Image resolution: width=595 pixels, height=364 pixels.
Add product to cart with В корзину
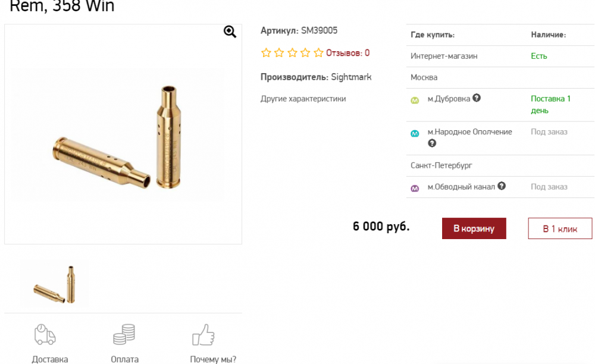tap(474, 228)
